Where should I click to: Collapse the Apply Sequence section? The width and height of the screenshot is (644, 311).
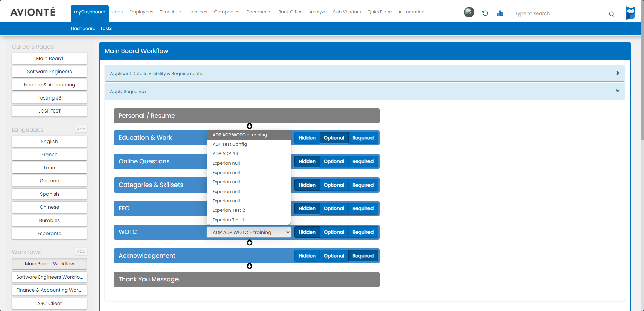pos(365,91)
